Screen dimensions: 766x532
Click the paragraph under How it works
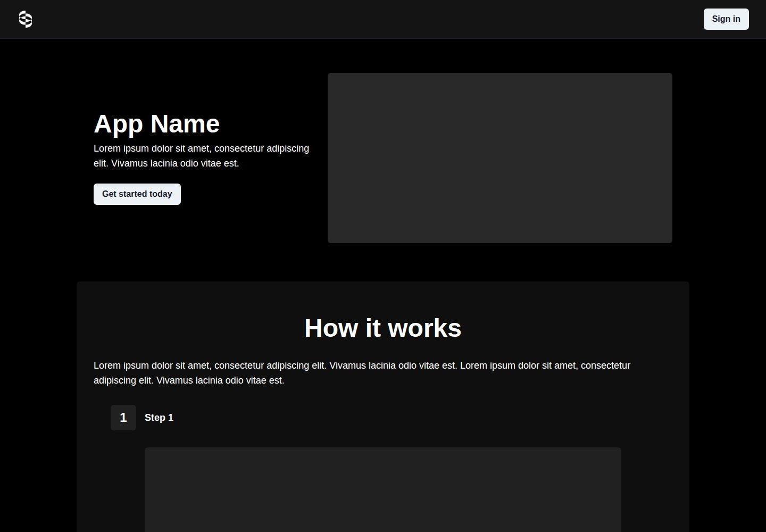(x=362, y=373)
